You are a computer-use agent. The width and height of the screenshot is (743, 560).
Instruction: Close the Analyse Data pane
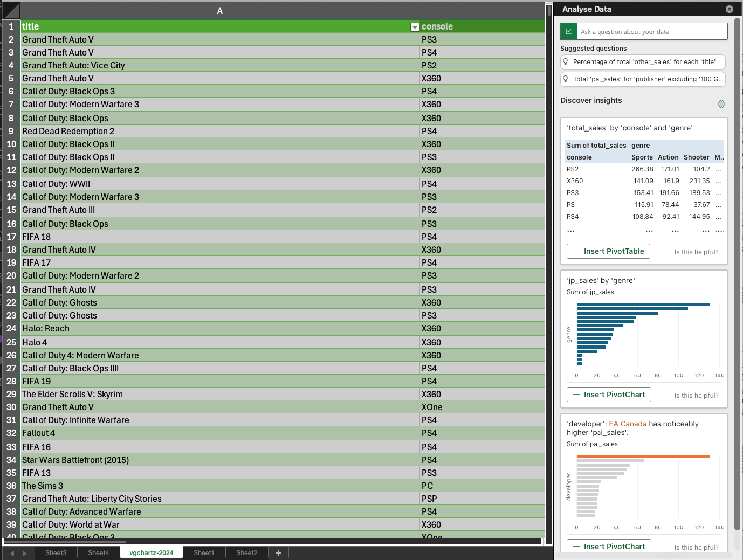pyautogui.click(x=729, y=9)
